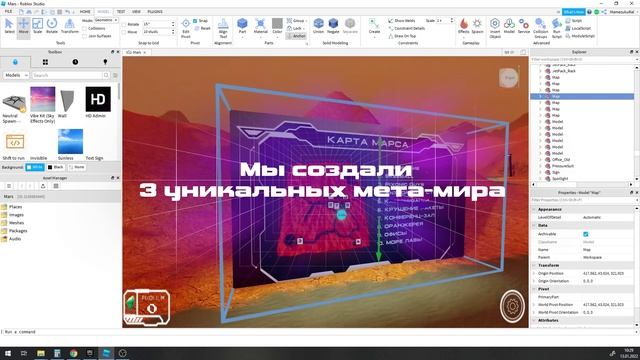
Task: Add a Spawn location
Action: (477, 26)
